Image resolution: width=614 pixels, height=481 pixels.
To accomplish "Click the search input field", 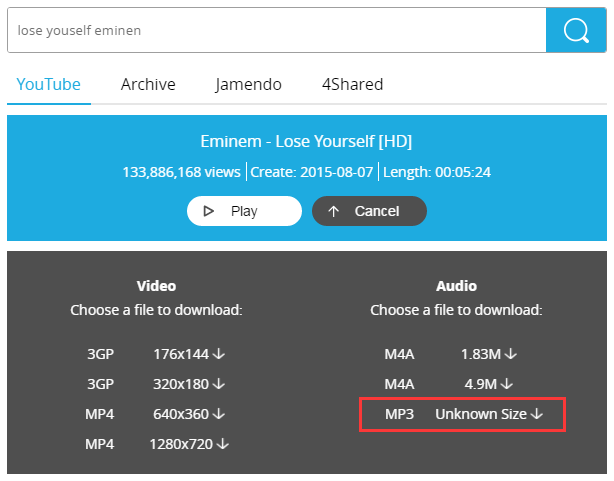I will [x=276, y=30].
